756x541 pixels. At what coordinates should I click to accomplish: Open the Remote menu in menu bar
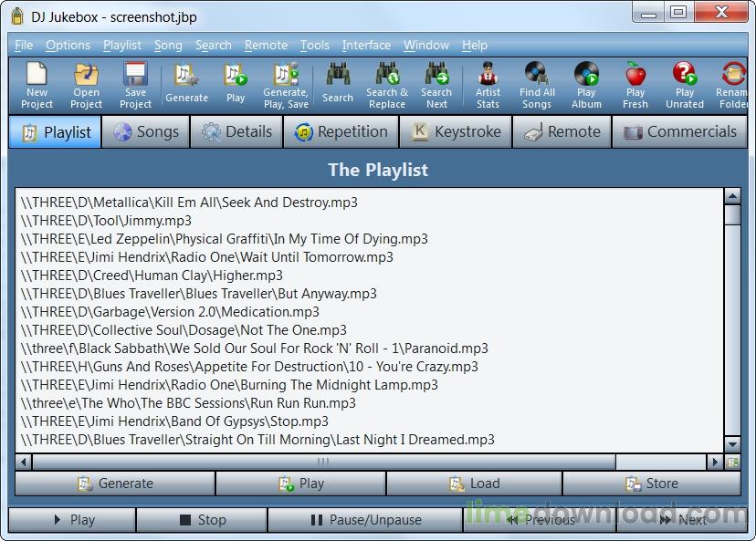[x=266, y=45]
